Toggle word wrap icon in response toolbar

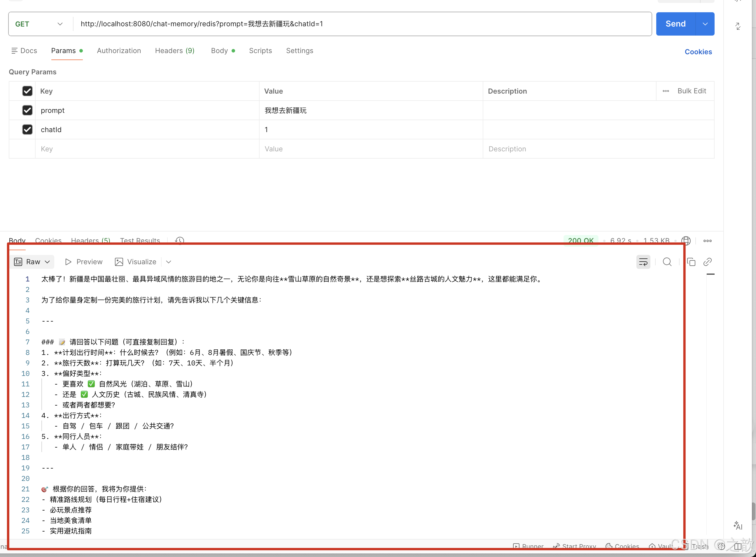pos(643,262)
